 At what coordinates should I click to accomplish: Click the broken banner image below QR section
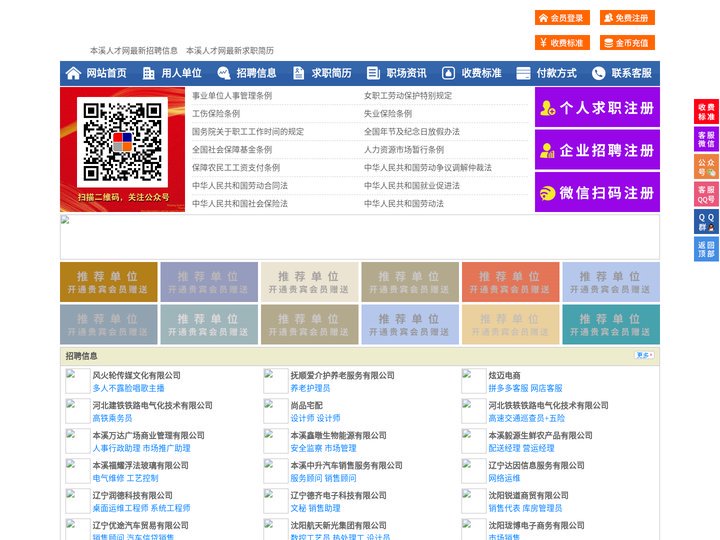point(360,237)
